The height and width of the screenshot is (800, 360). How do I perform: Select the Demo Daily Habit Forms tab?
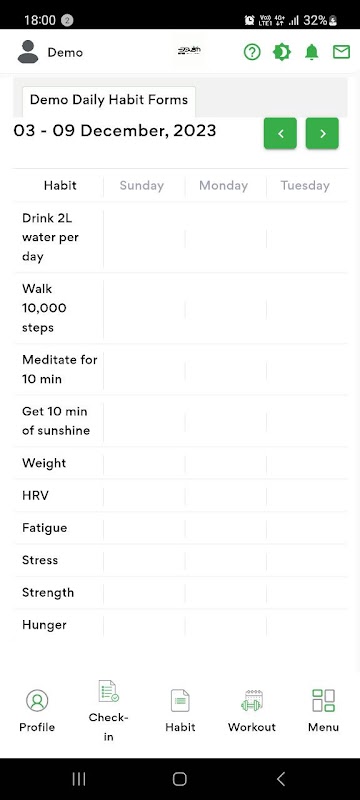click(109, 99)
